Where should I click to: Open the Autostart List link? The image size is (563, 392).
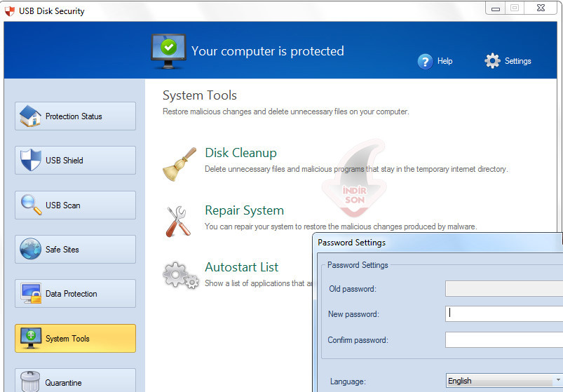[x=242, y=267]
